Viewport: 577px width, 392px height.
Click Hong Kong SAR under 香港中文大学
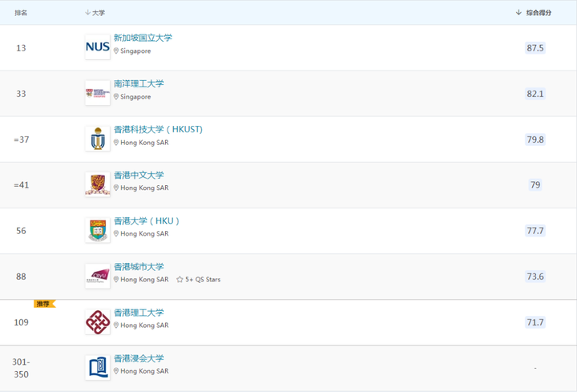[x=144, y=188]
